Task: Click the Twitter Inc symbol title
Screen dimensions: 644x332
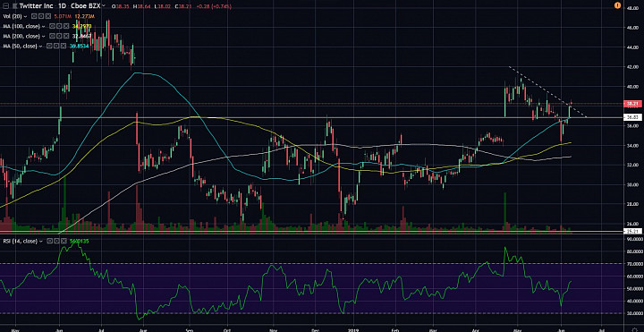Action: pyautogui.click(x=36, y=5)
